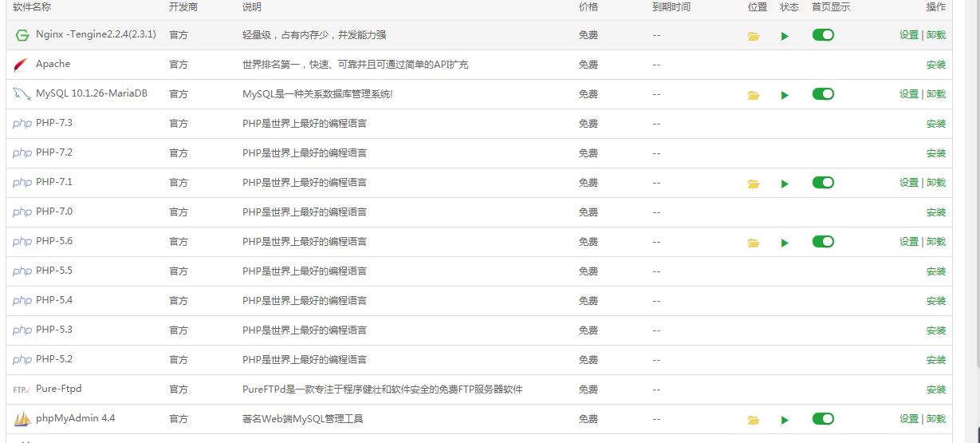The height and width of the screenshot is (443, 980).
Task: Install PHP-7.3 via 安装 link
Action: click(936, 124)
